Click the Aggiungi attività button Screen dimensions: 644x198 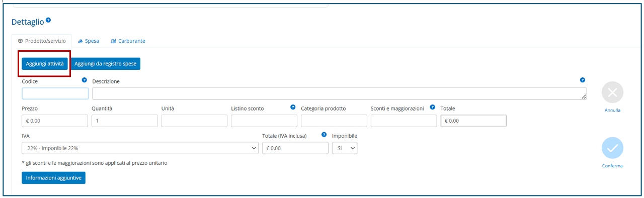tap(45, 64)
